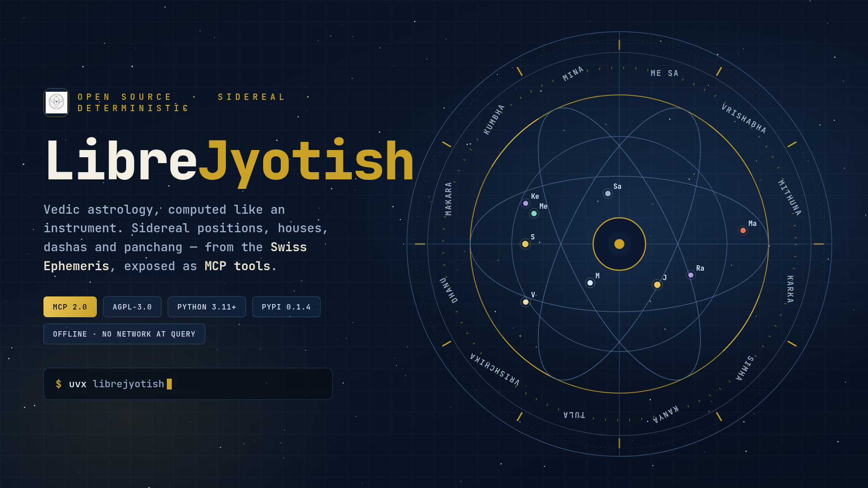The image size is (868, 488).
Task: Click the LibreJyotish title heading
Action: tap(229, 162)
